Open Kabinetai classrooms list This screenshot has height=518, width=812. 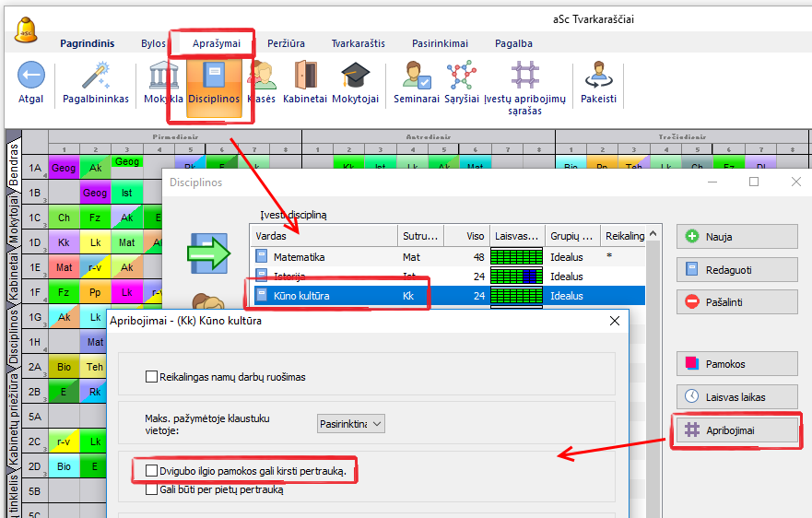coord(305,77)
